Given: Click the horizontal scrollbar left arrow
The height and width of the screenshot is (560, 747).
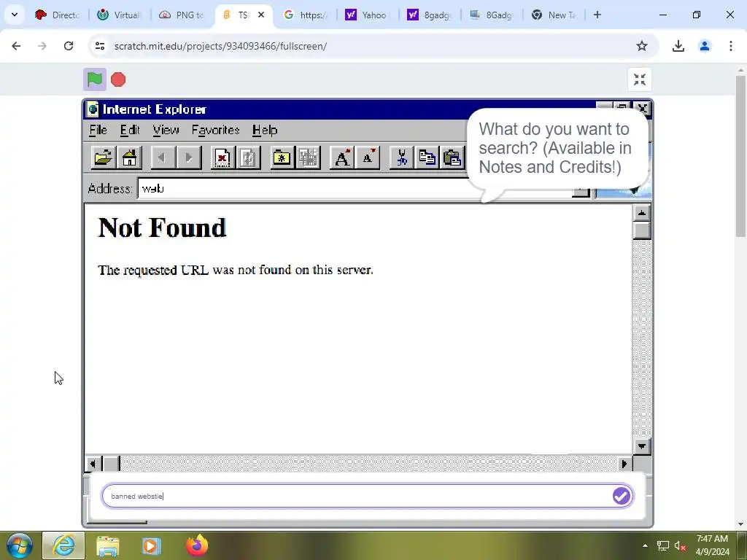Looking at the screenshot, I should click(x=93, y=464).
